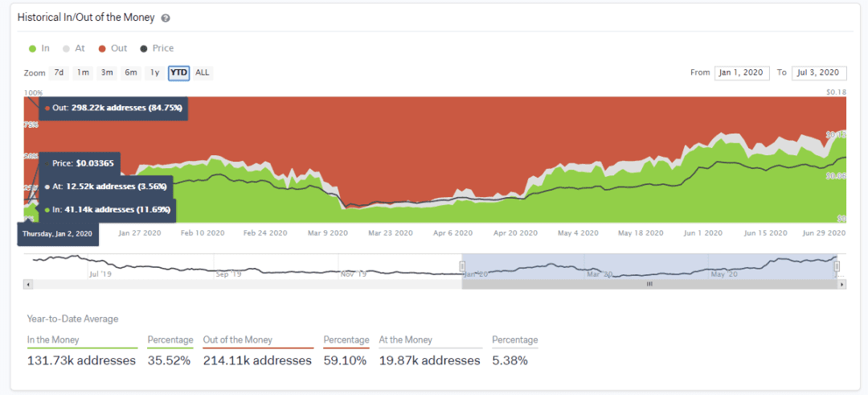Click the navigator right scroll arrow

(842, 284)
